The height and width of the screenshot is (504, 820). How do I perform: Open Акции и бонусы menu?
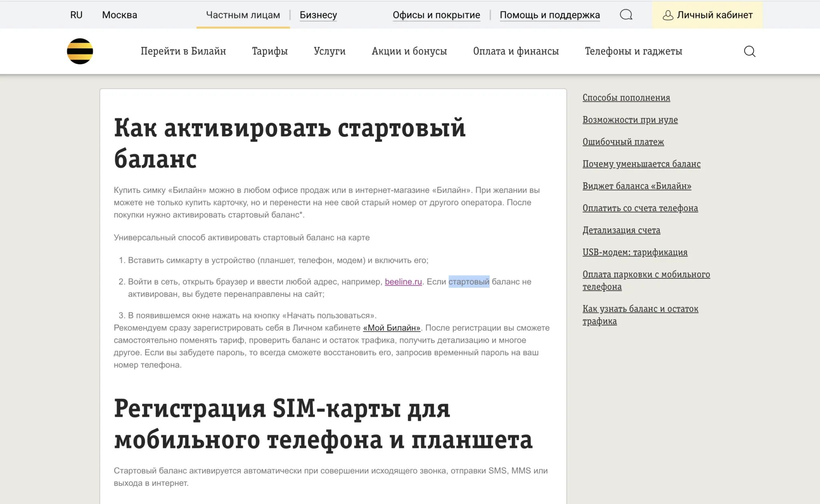coord(409,51)
